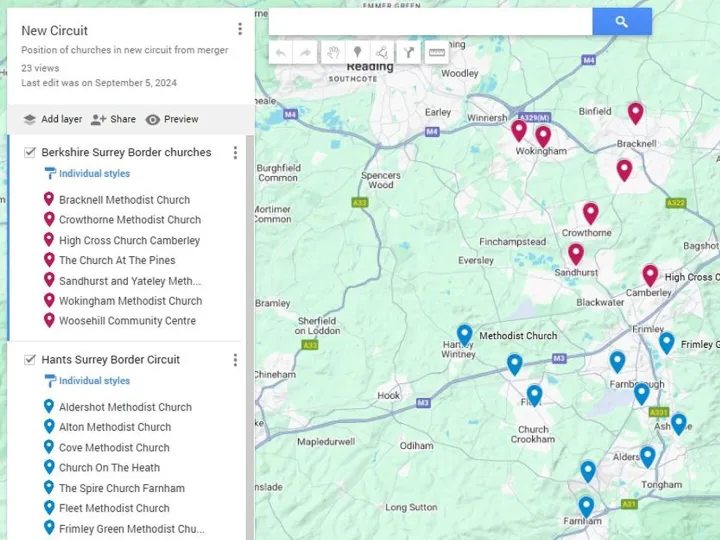Click the Share button
Image resolution: width=720 pixels, height=540 pixels.
(x=113, y=119)
